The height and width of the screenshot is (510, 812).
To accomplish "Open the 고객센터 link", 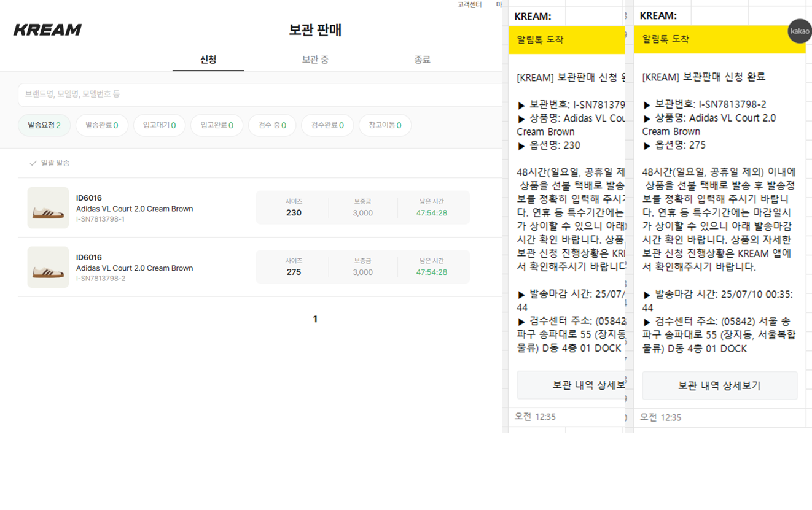I will click(x=469, y=4).
